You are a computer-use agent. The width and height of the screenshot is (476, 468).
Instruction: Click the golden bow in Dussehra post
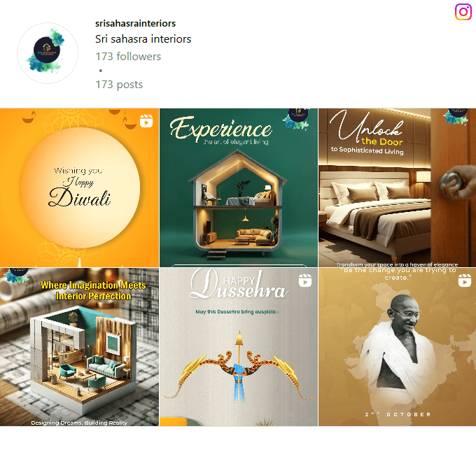tap(239, 366)
